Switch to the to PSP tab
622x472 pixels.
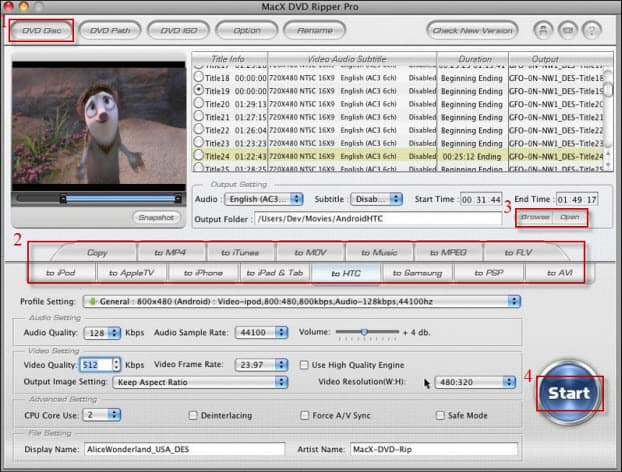(x=489, y=273)
